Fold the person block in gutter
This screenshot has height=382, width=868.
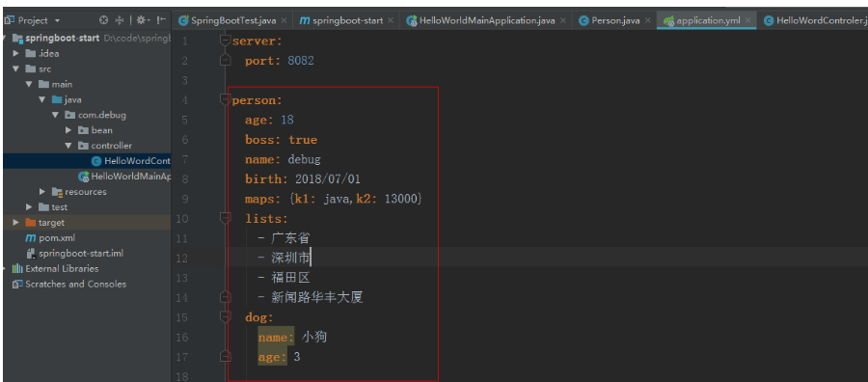tap(225, 99)
